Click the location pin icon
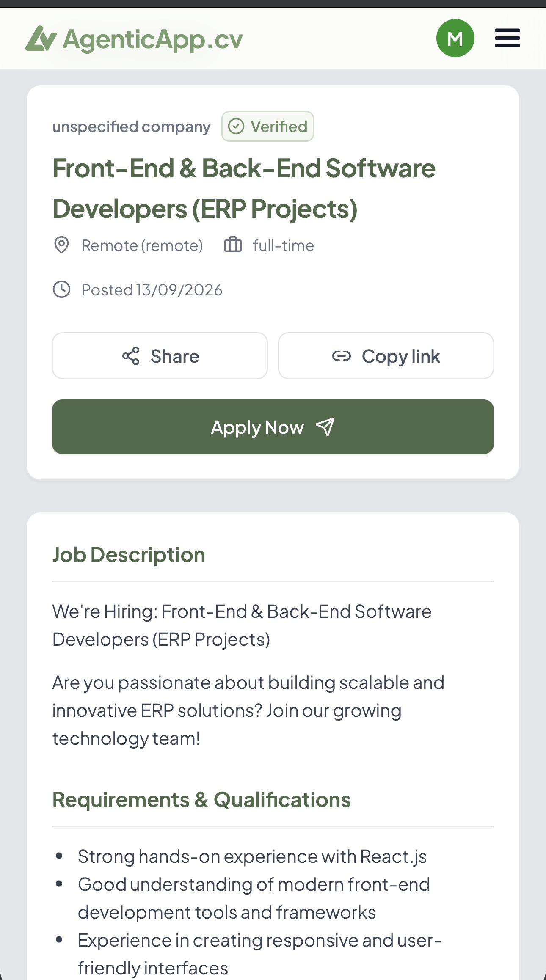Viewport: 546px width, 980px height. [62, 245]
